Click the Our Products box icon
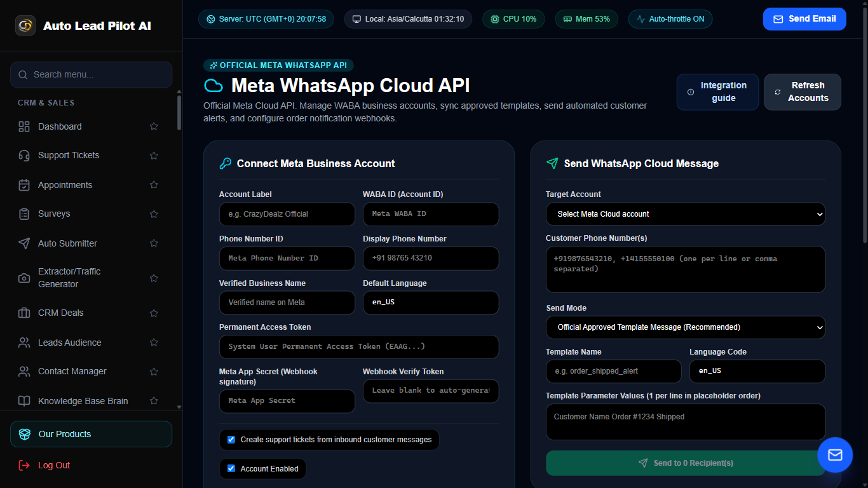This screenshot has height=488, width=868. pyautogui.click(x=25, y=434)
